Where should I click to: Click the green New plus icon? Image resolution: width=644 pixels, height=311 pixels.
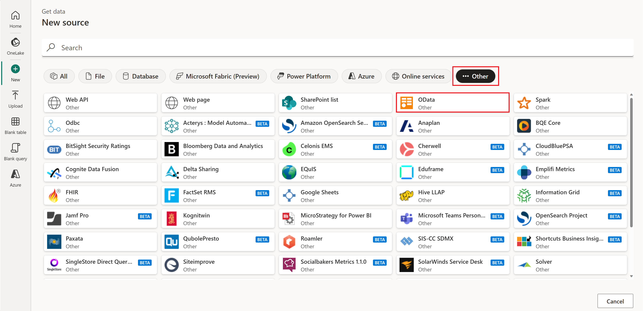(x=15, y=69)
